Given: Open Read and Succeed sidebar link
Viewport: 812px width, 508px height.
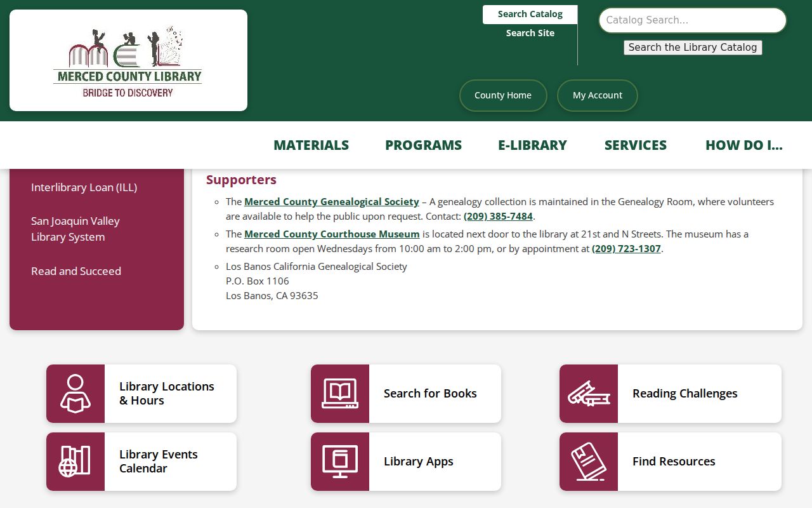Looking at the screenshot, I should (76, 271).
